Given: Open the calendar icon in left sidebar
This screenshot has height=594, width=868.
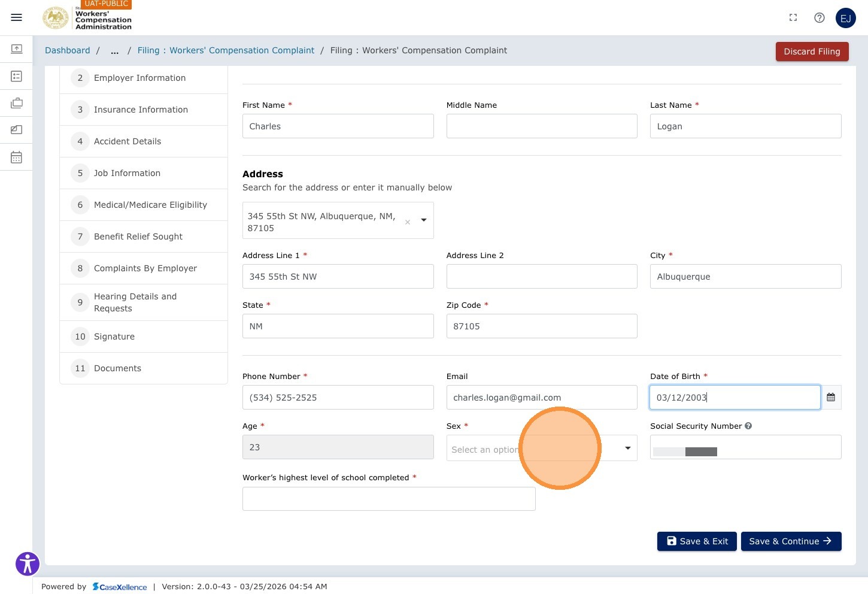Looking at the screenshot, I should [x=17, y=157].
